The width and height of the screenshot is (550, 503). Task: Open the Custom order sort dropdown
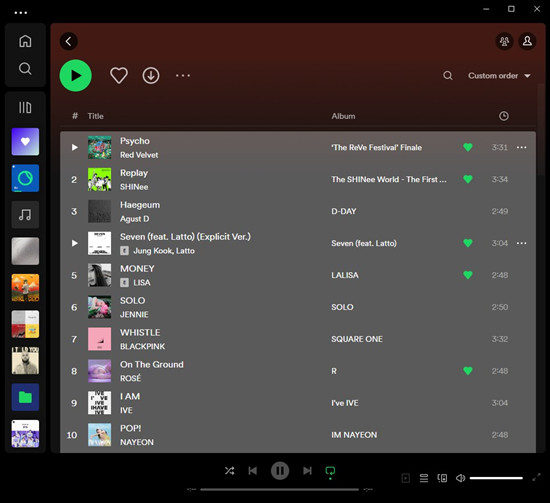pyautogui.click(x=499, y=76)
